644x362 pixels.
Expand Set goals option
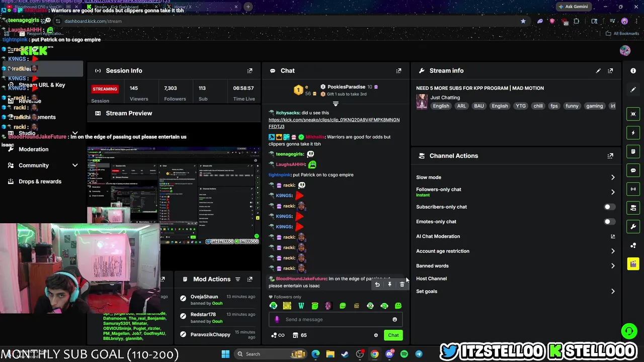613,292
